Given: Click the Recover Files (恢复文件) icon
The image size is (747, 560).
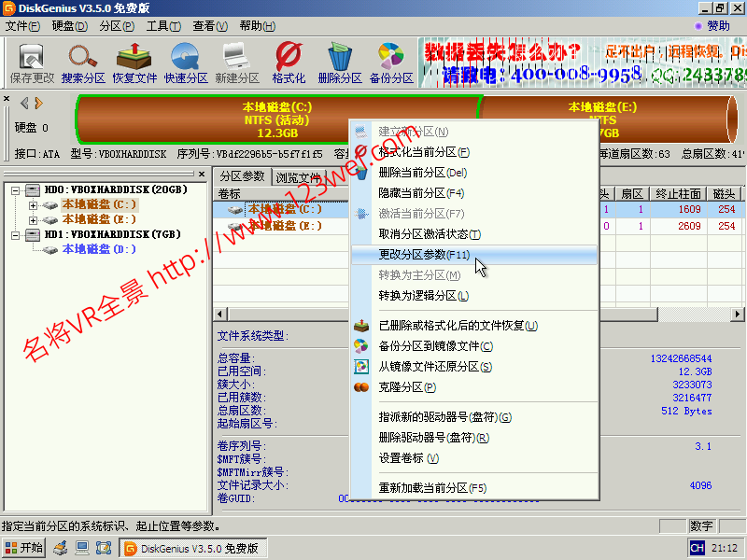Looking at the screenshot, I should (134, 62).
